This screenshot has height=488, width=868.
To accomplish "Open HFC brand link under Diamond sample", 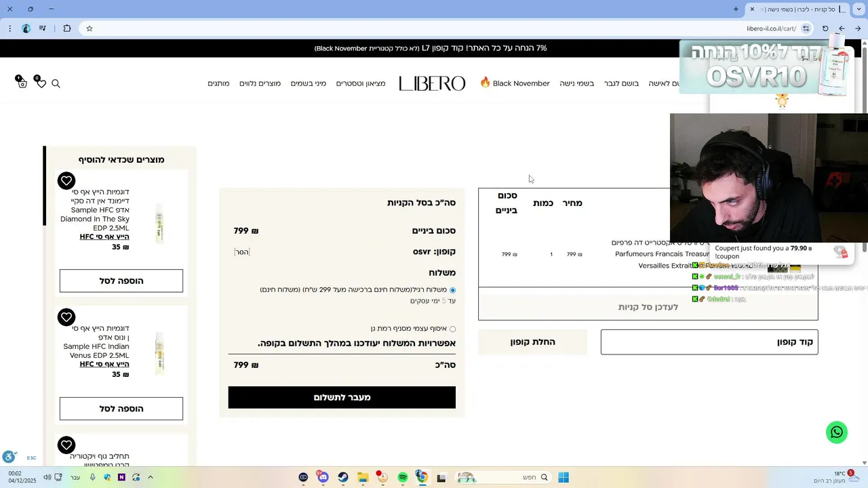I will pos(104,237).
